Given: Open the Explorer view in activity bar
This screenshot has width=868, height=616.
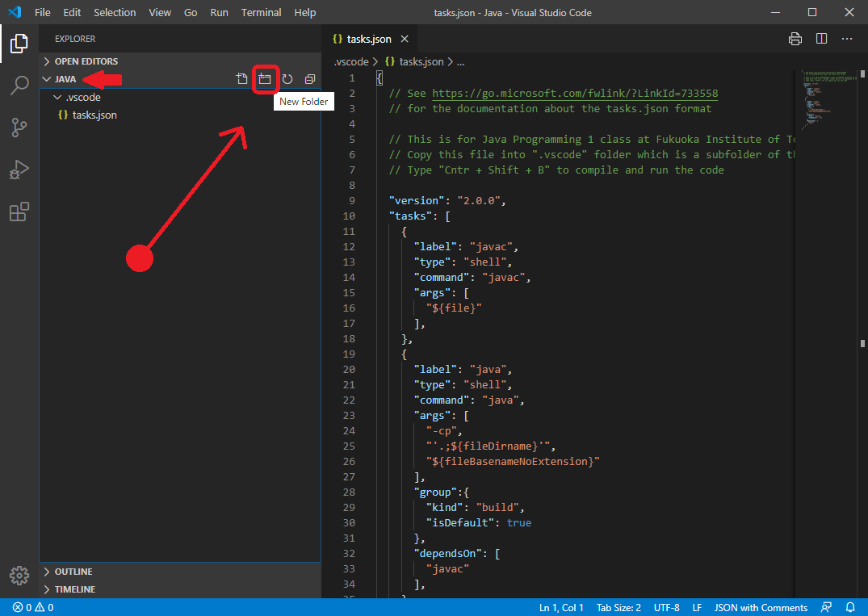Looking at the screenshot, I should point(19,44).
